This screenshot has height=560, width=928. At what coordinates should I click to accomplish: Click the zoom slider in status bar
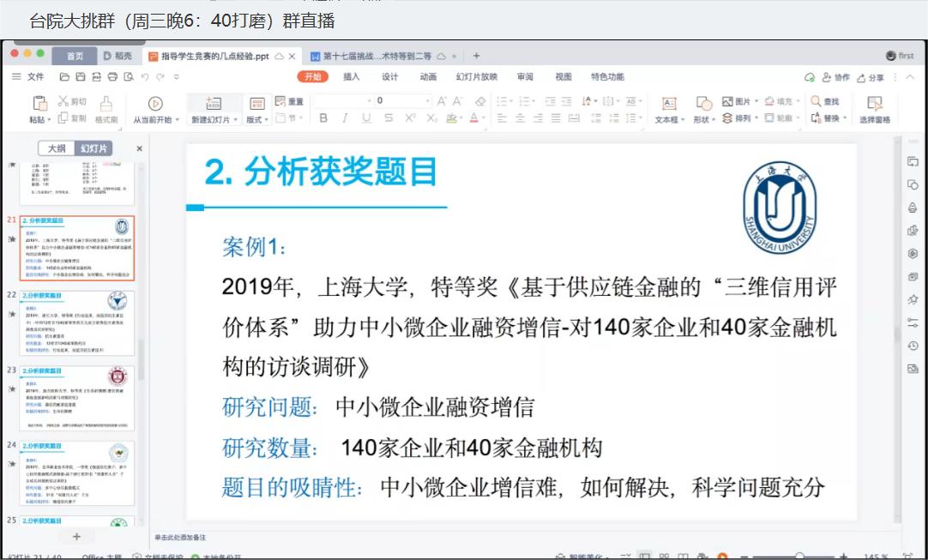pos(799,557)
